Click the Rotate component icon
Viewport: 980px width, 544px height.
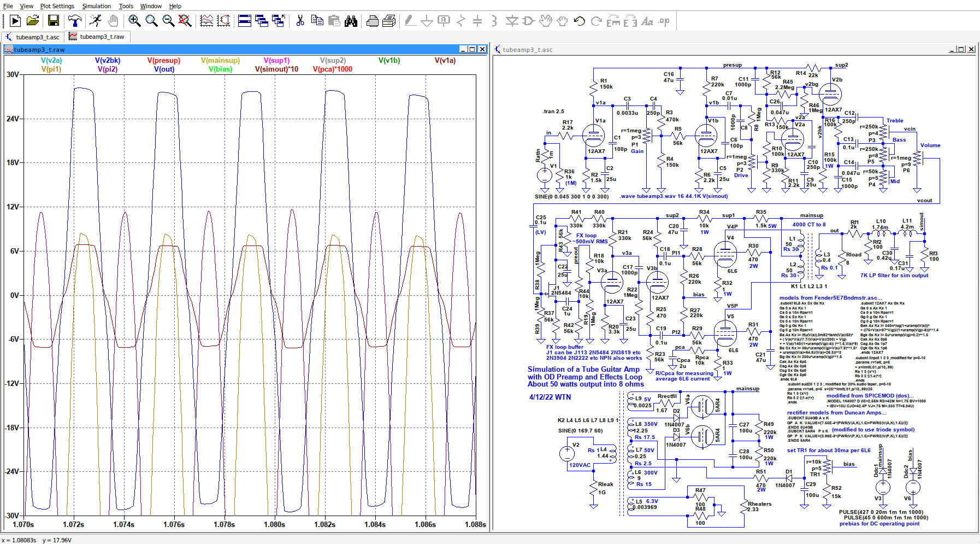tap(613, 21)
